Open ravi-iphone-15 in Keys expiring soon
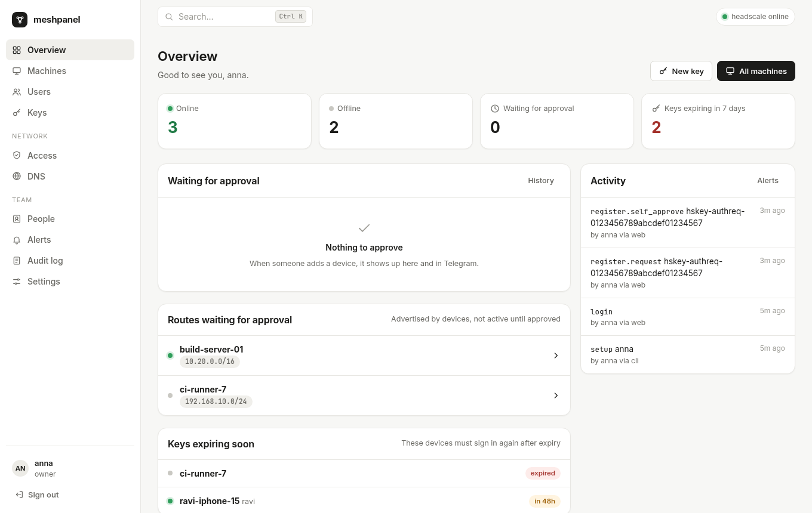The width and height of the screenshot is (812, 513). coord(364,501)
